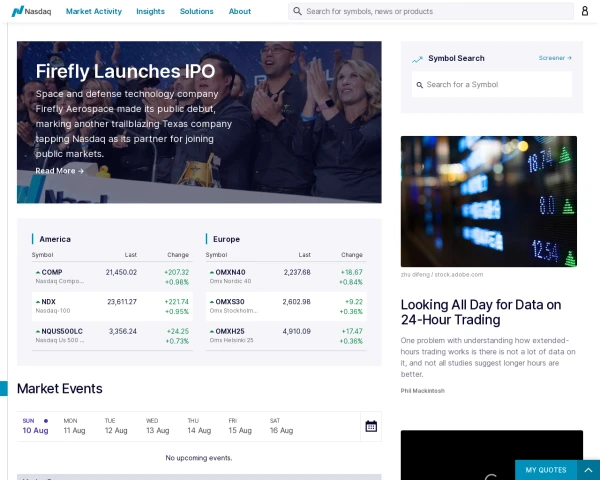Click OMXH25 change +17.47

click(x=352, y=331)
